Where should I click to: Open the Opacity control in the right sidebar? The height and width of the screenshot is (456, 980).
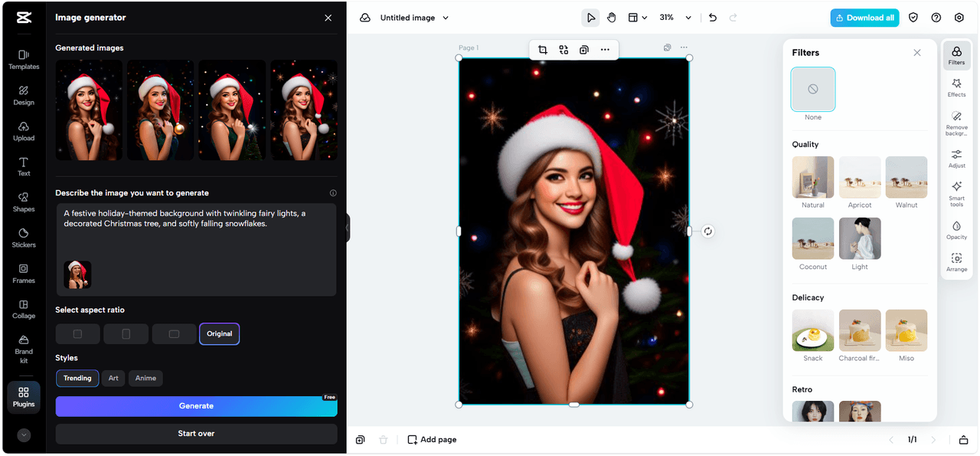click(x=956, y=231)
